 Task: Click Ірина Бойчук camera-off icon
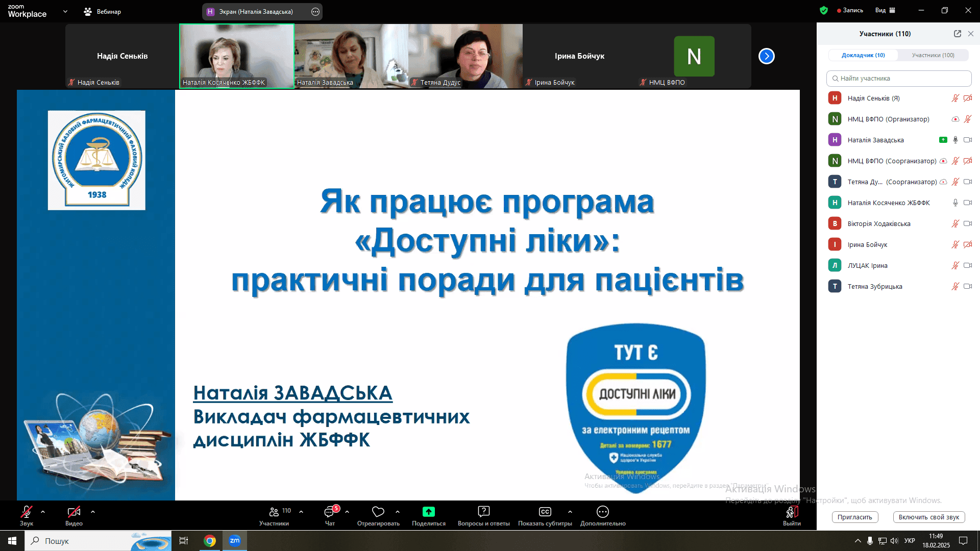pyautogui.click(x=968, y=244)
